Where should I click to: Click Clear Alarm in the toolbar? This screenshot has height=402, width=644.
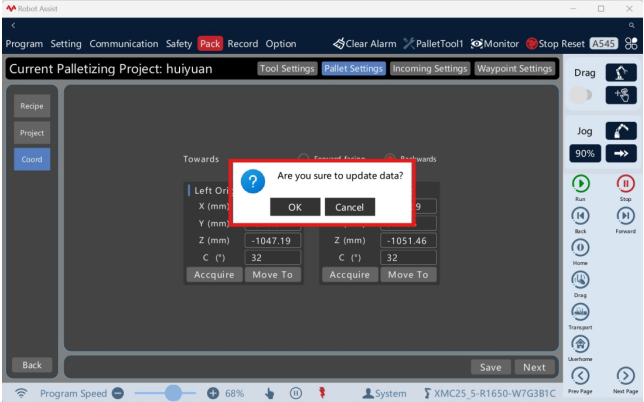[365, 44]
